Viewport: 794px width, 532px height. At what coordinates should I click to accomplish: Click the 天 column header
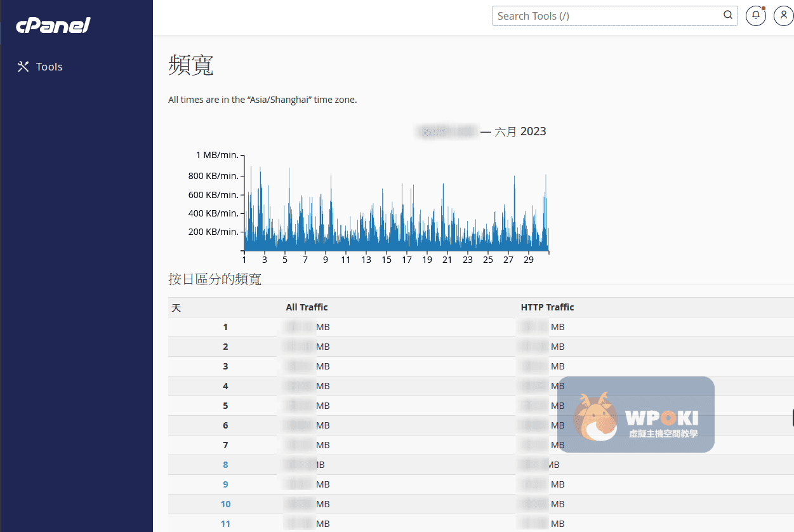(176, 308)
